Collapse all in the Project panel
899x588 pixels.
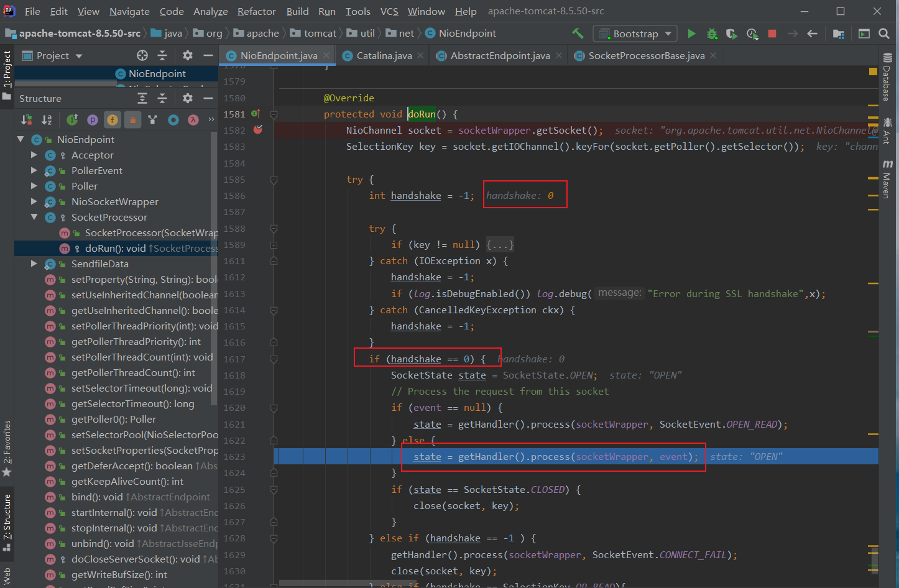[x=162, y=55]
